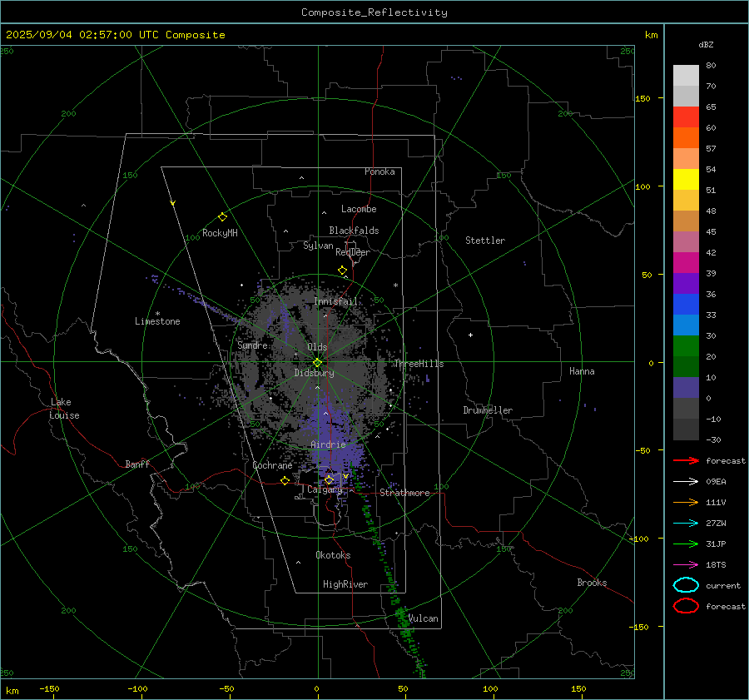Select the magenta 42-39 dBZ swatch
Image resolution: width=749 pixels, height=700 pixels.
point(686,263)
